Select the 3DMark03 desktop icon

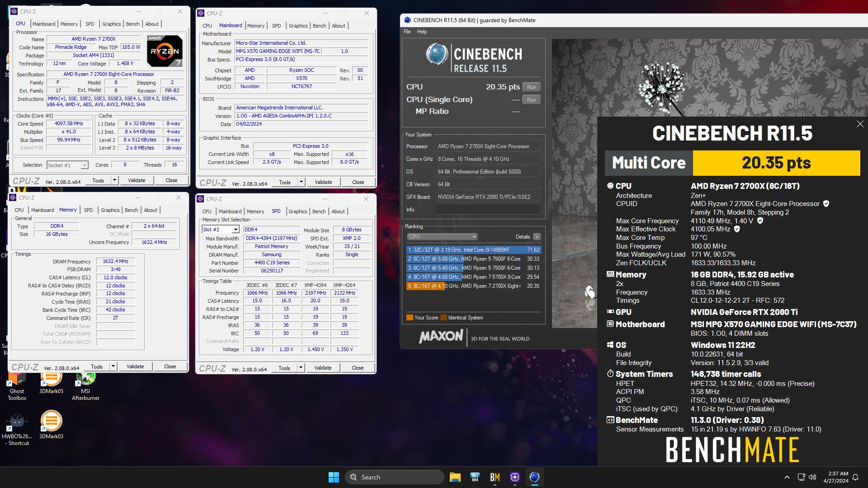tap(51, 425)
